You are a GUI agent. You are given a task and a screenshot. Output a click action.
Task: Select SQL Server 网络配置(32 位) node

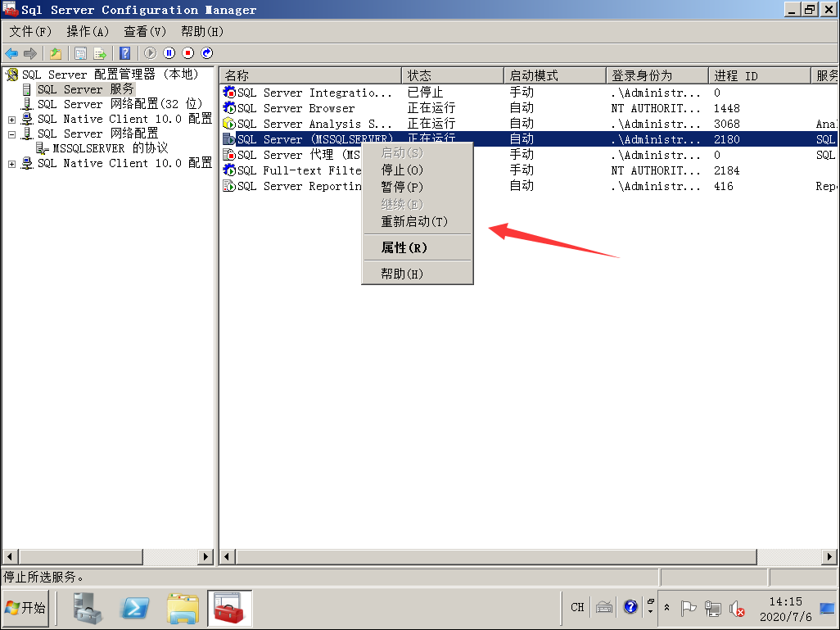(120, 104)
